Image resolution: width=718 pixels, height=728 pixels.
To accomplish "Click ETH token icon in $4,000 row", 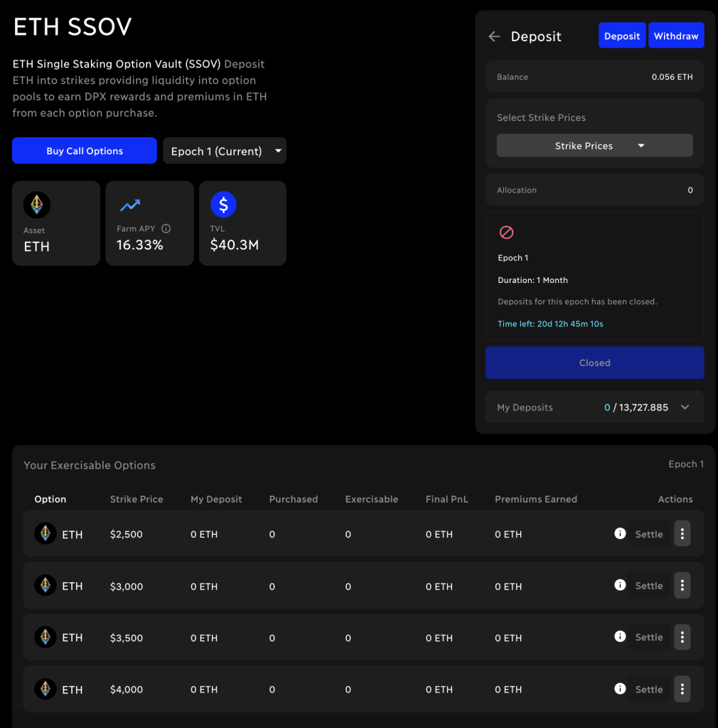I will (45, 689).
